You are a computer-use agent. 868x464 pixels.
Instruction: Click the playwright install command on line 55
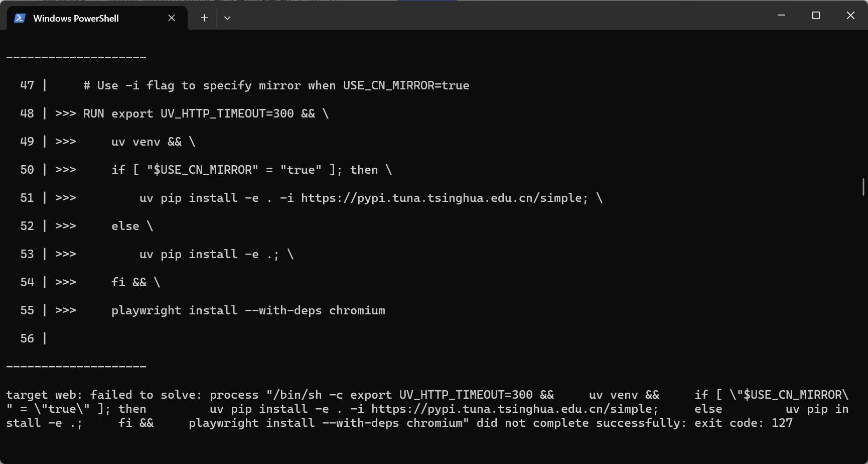248,310
